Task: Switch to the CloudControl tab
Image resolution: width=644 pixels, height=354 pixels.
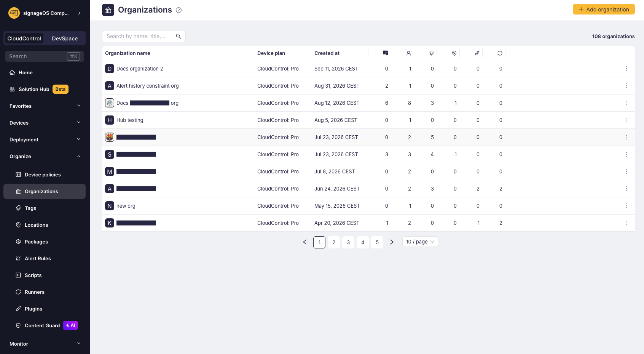Action: coord(24,38)
